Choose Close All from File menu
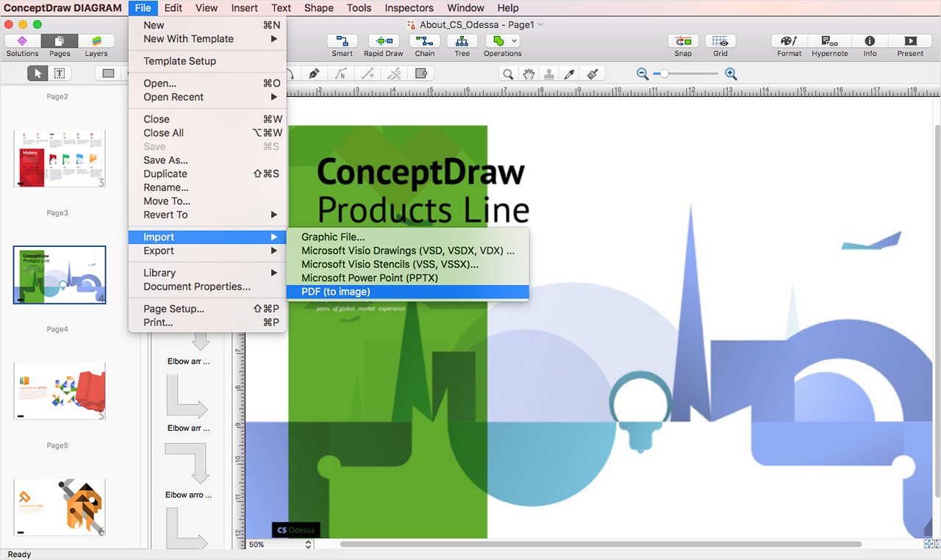The image size is (941, 560). [207, 133]
